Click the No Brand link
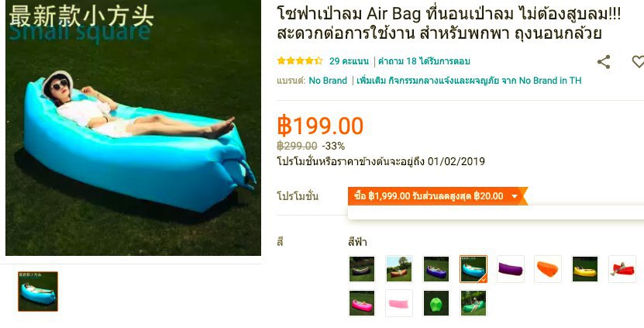The height and width of the screenshot is (328, 644). click(x=328, y=81)
